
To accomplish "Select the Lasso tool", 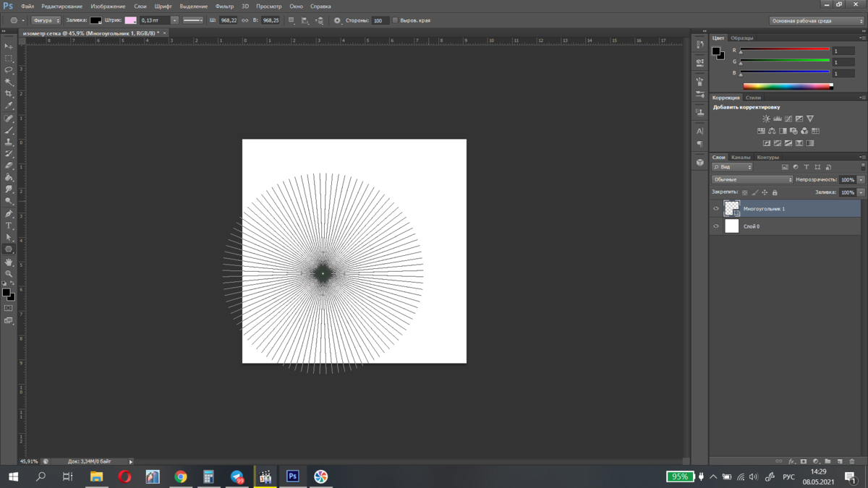I will pyautogui.click(x=9, y=70).
